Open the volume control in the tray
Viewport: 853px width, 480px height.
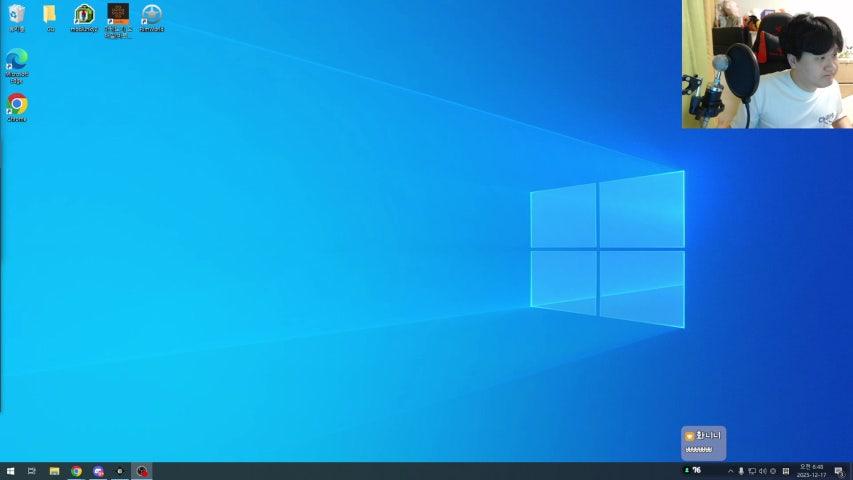(762, 471)
